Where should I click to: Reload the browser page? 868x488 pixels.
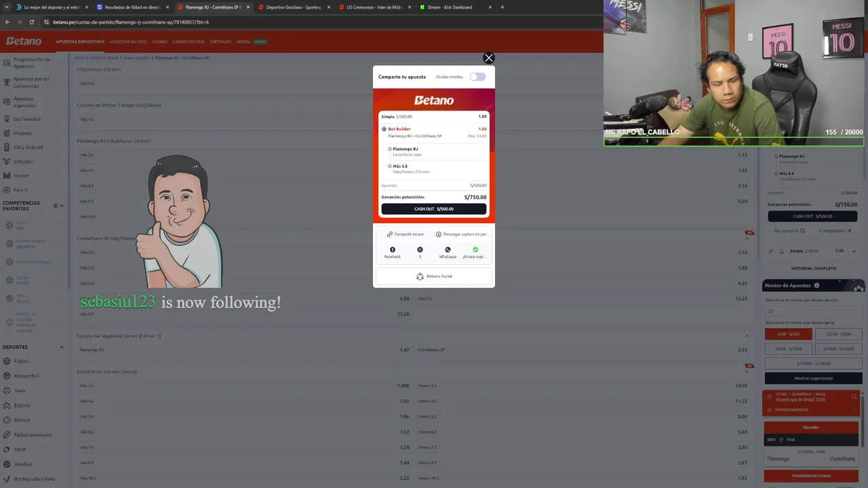click(33, 22)
